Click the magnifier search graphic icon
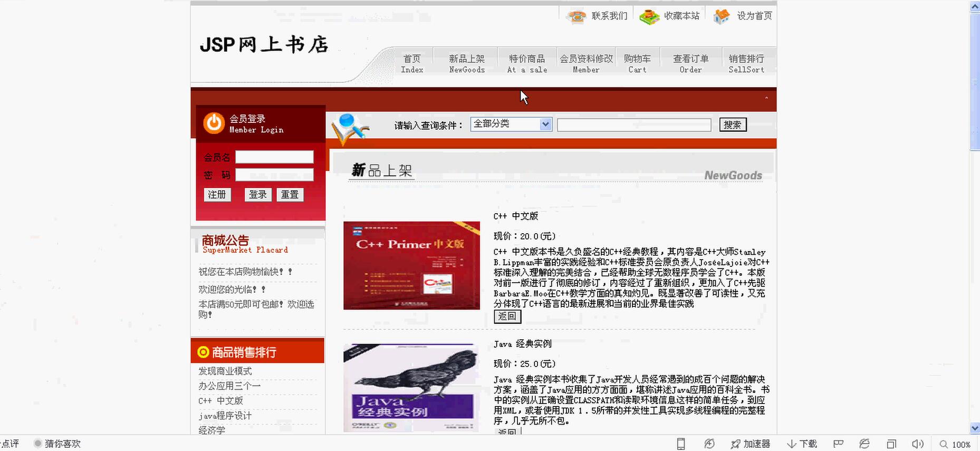The height and width of the screenshot is (451, 980). [x=349, y=129]
